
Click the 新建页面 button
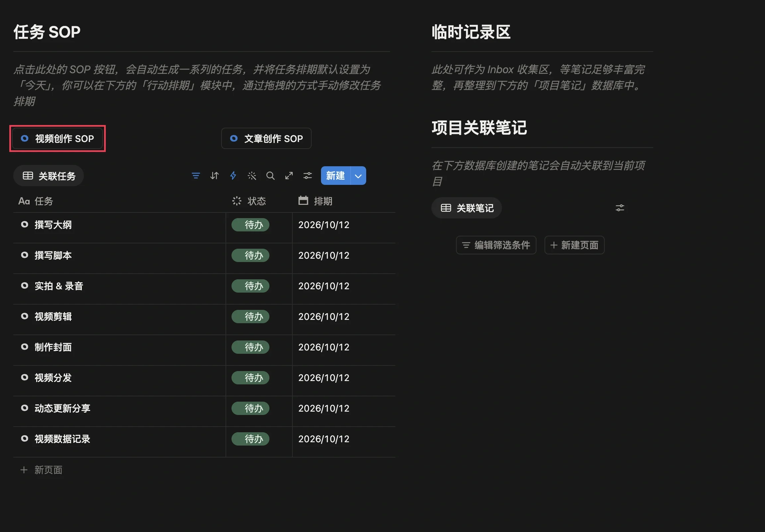pyautogui.click(x=574, y=245)
